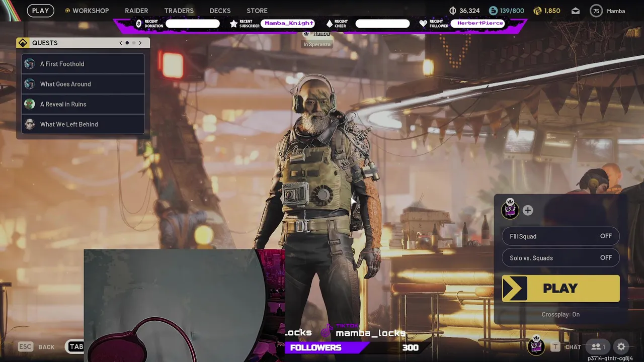This screenshot has width=644, height=362.
Task: Click the TAB key prompt
Action: (x=76, y=346)
